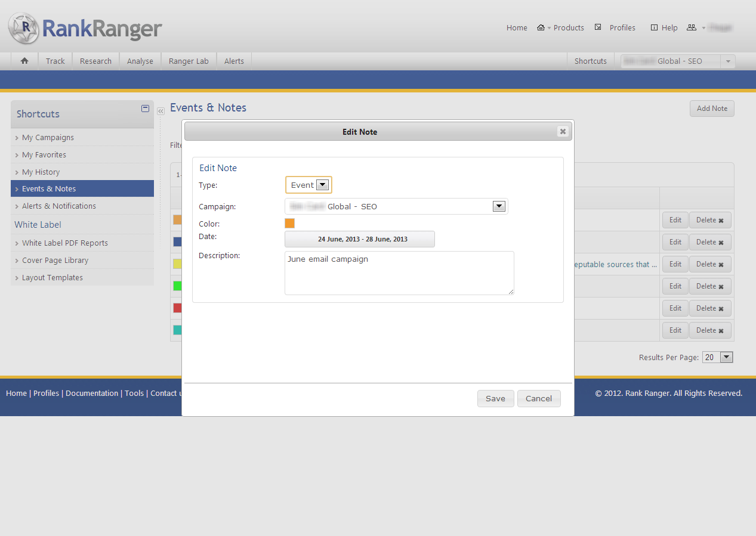The image size is (756, 536).
Task: Open the Products dropdown in header
Action: tap(561, 28)
